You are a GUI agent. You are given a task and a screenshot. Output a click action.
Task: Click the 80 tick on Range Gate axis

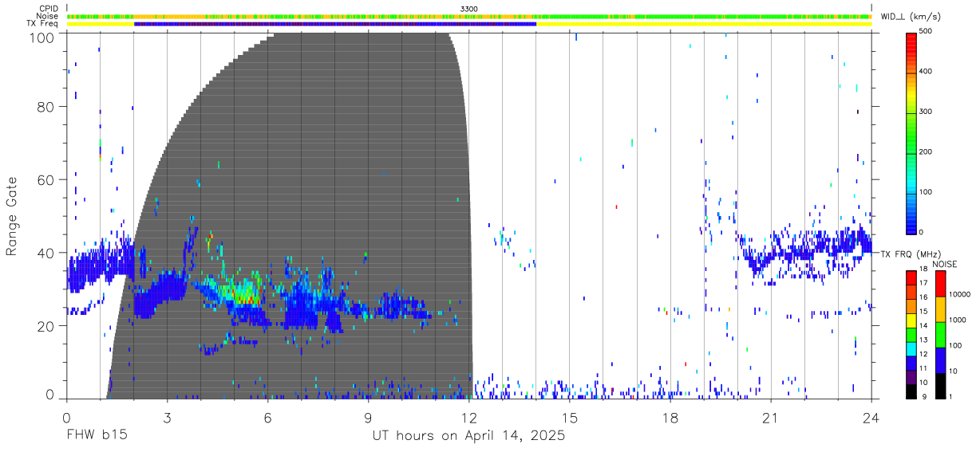click(x=47, y=107)
